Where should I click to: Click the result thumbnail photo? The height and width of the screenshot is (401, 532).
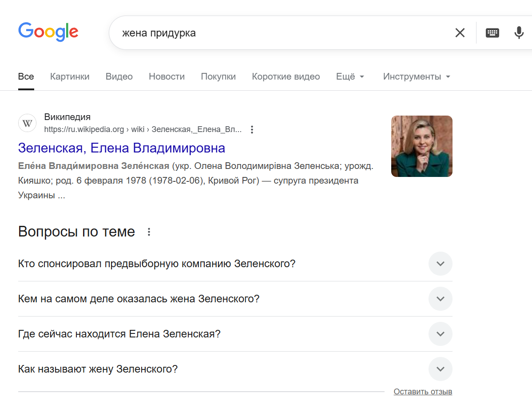tap(421, 146)
